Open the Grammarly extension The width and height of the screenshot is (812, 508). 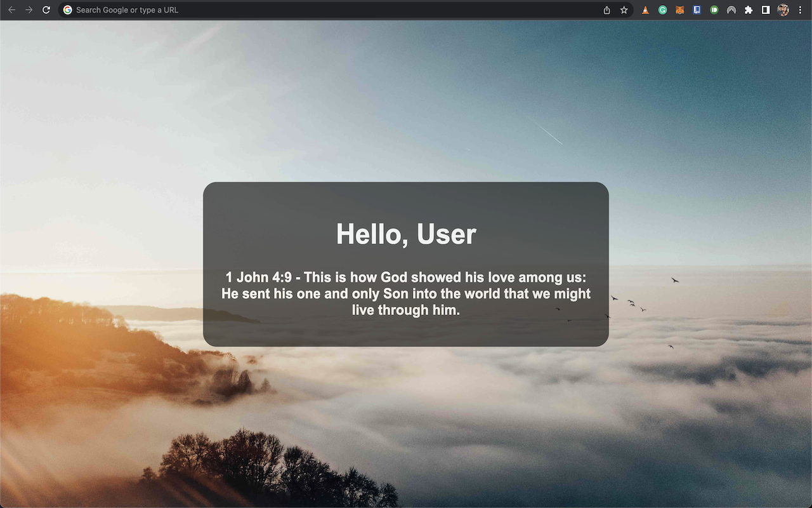coord(662,10)
